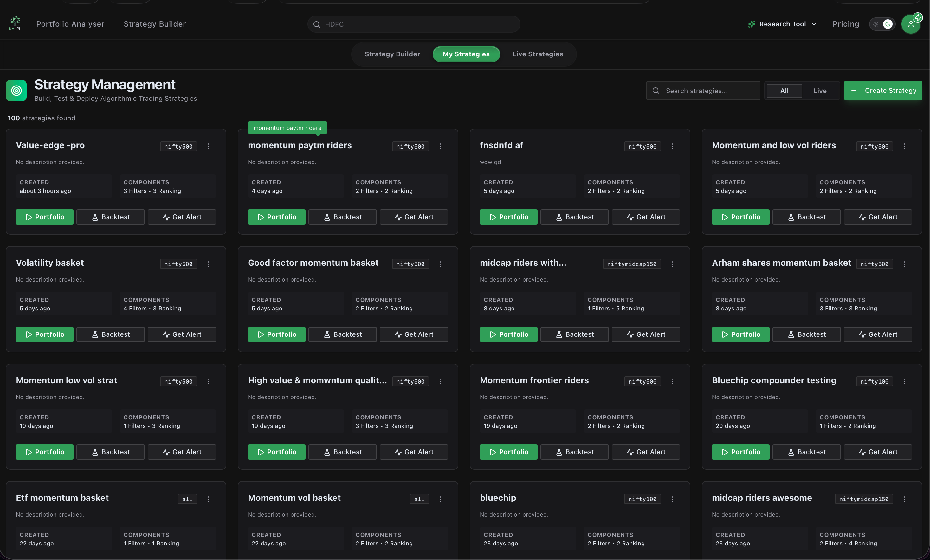Get Alert for High value & momwntum card

(x=414, y=452)
